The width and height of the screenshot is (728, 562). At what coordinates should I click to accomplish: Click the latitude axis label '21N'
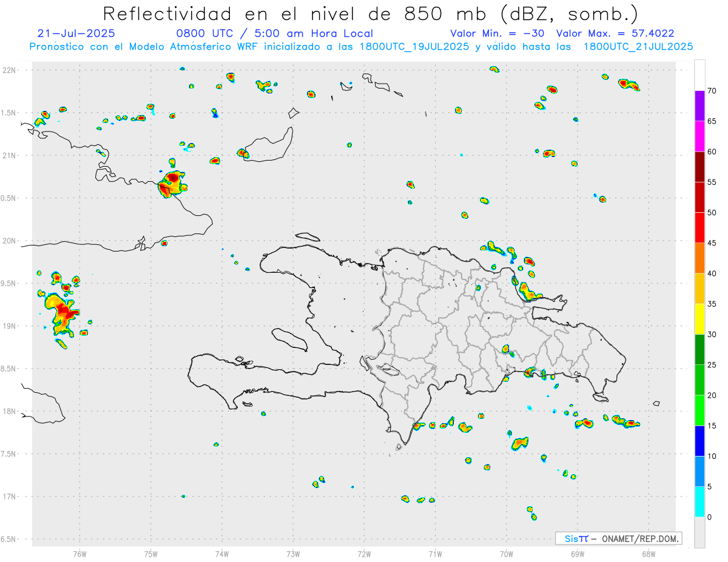[x=9, y=155]
